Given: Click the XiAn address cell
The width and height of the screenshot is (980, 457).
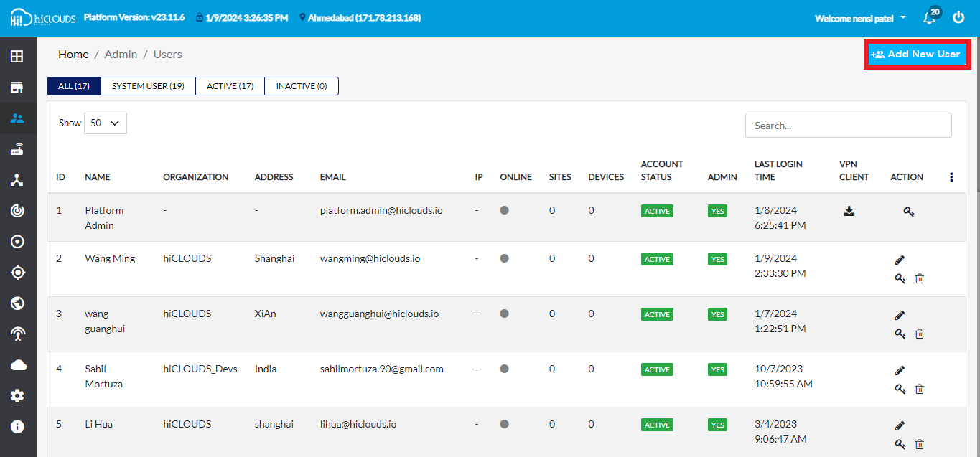Looking at the screenshot, I should [x=266, y=314].
